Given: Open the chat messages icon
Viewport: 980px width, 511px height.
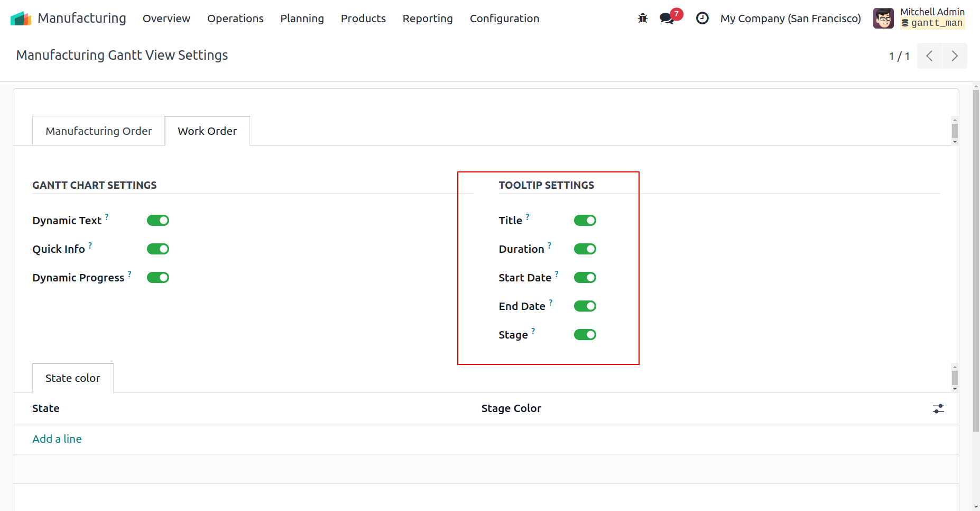Looking at the screenshot, I should pyautogui.click(x=667, y=19).
